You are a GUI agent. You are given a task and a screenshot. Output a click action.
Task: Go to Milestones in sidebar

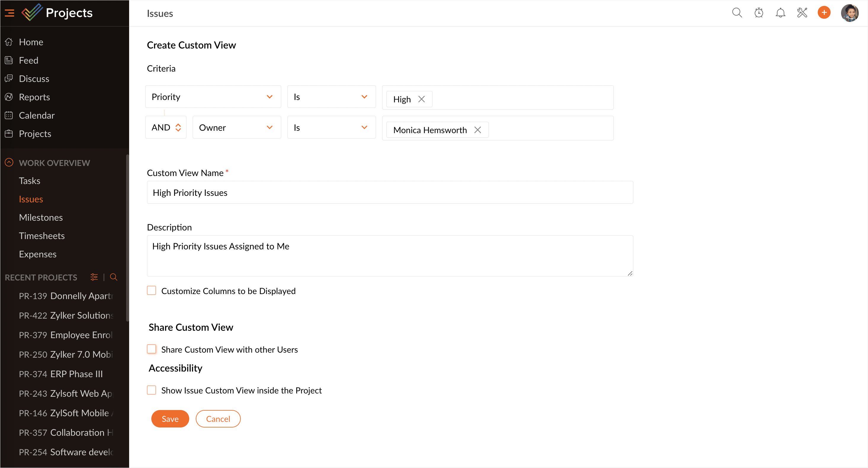[x=41, y=217]
